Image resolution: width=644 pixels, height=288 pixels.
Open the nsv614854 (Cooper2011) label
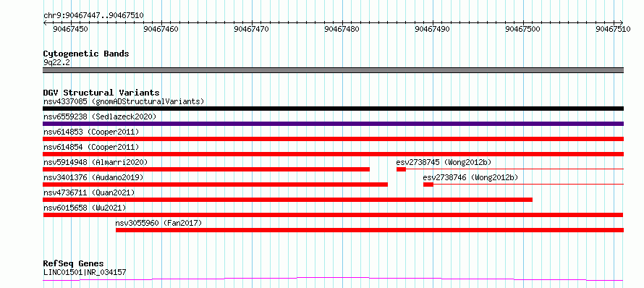(x=91, y=147)
